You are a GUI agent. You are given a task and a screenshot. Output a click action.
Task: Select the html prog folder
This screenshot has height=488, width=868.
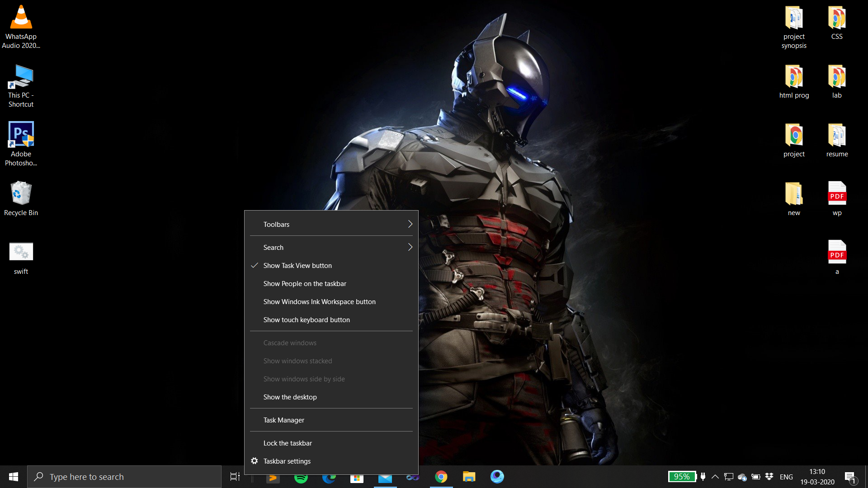794,81
